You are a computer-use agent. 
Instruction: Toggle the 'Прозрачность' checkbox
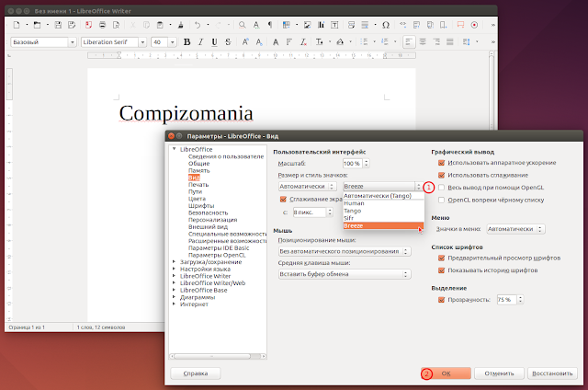click(x=441, y=300)
